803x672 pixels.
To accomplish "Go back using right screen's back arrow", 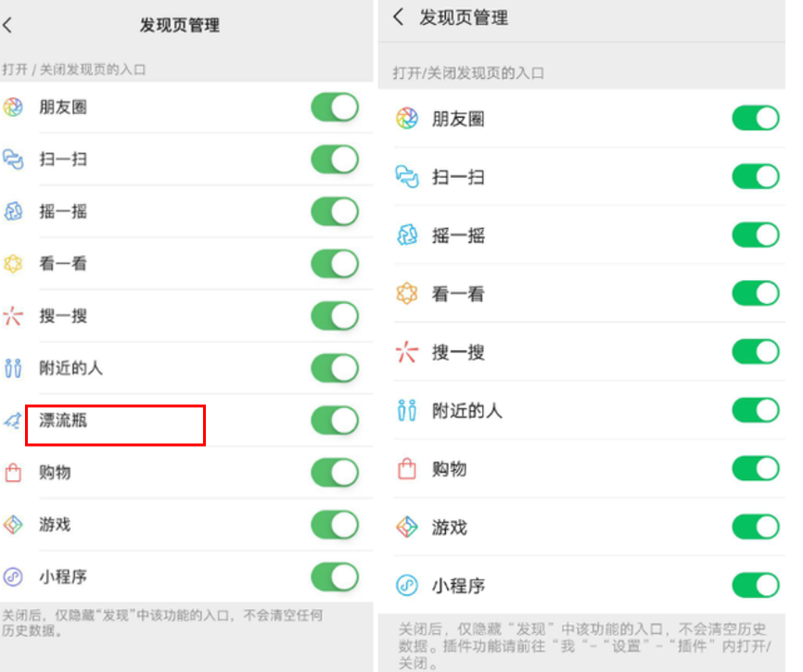I will tap(399, 17).
